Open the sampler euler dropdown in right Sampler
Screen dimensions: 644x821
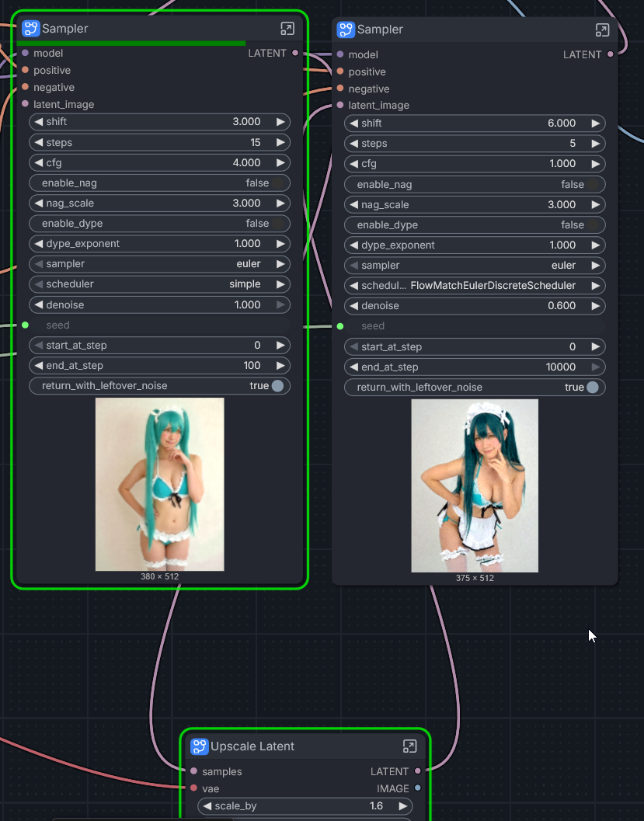(x=475, y=266)
